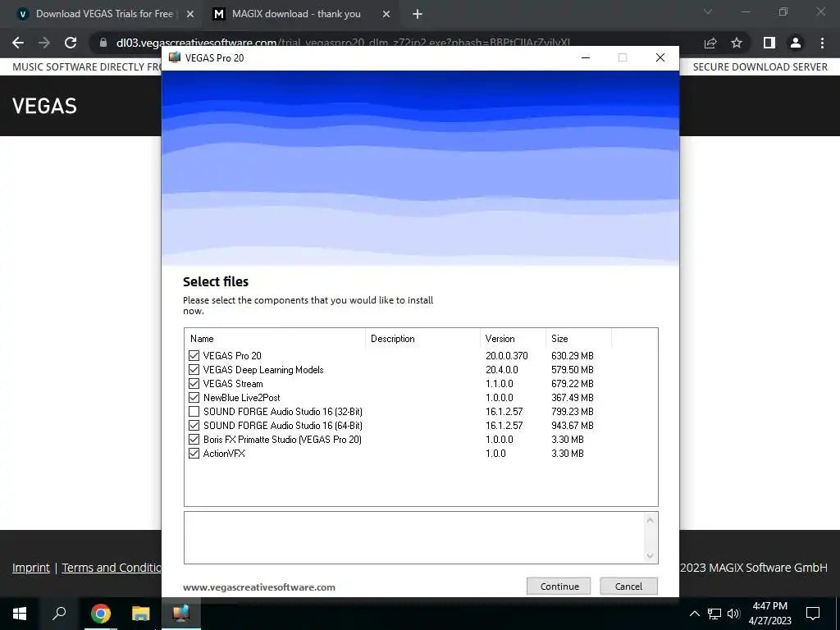Cancel the VEGAS Pro 20 installation
This screenshot has width=840, height=630.
628,586
